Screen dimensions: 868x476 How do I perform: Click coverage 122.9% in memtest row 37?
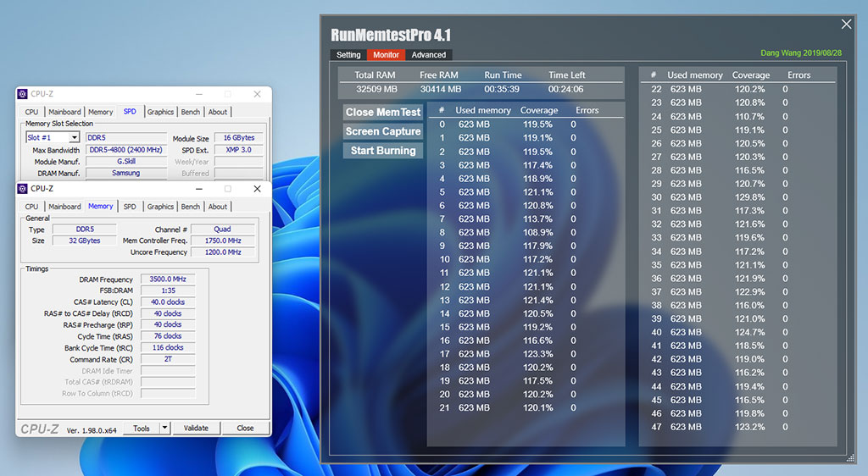(749, 292)
